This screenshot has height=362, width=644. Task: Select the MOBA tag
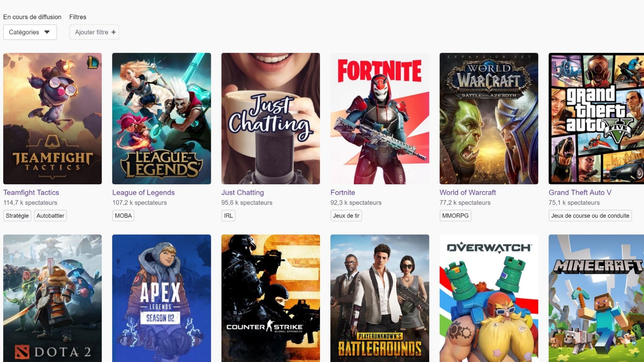123,216
